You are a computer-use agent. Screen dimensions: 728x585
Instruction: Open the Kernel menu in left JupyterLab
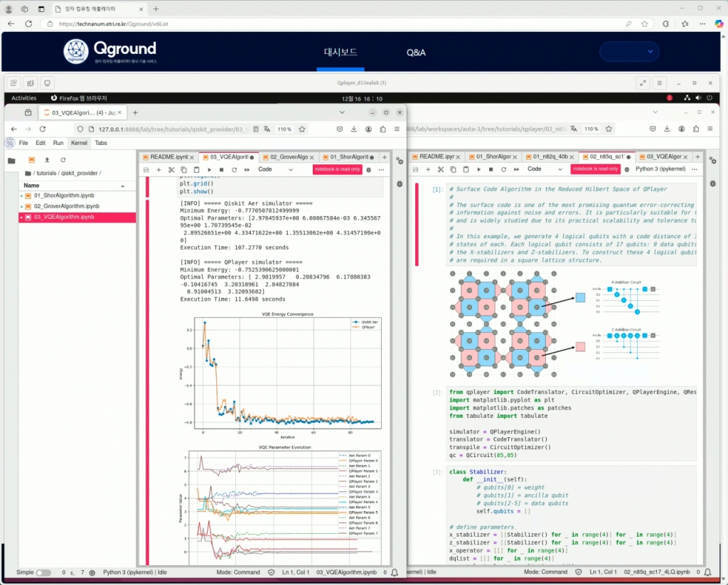pyautogui.click(x=79, y=143)
